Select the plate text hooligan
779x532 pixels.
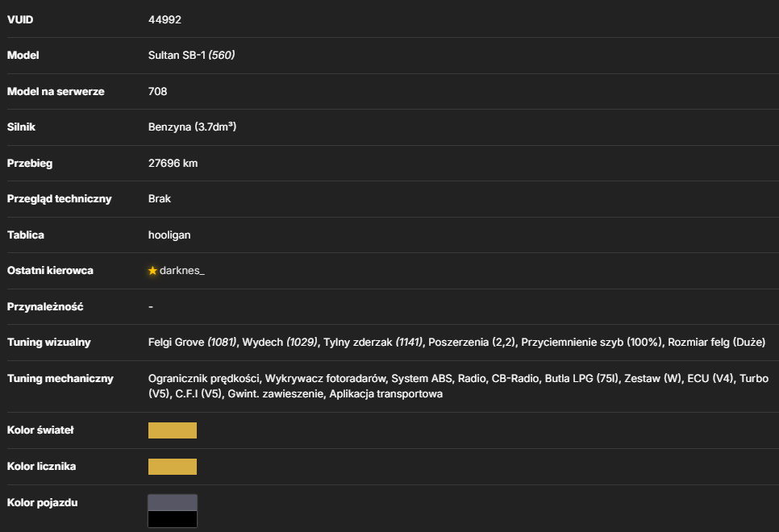[x=169, y=235]
